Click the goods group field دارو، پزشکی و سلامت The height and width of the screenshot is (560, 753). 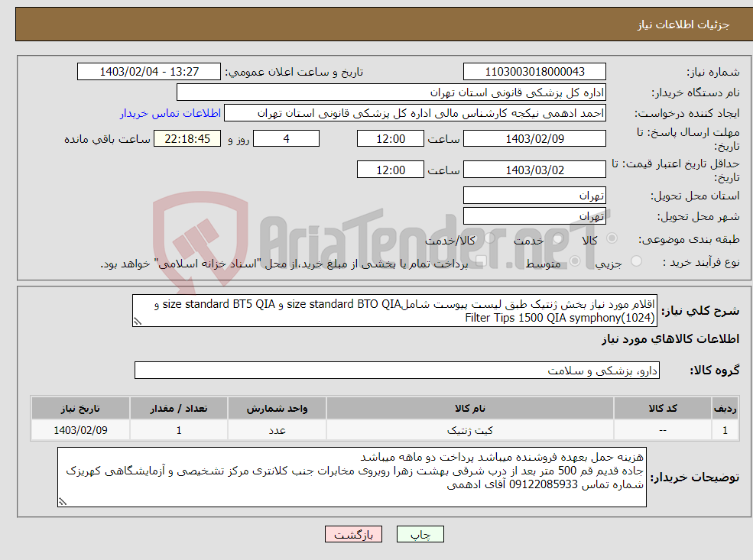(x=398, y=371)
